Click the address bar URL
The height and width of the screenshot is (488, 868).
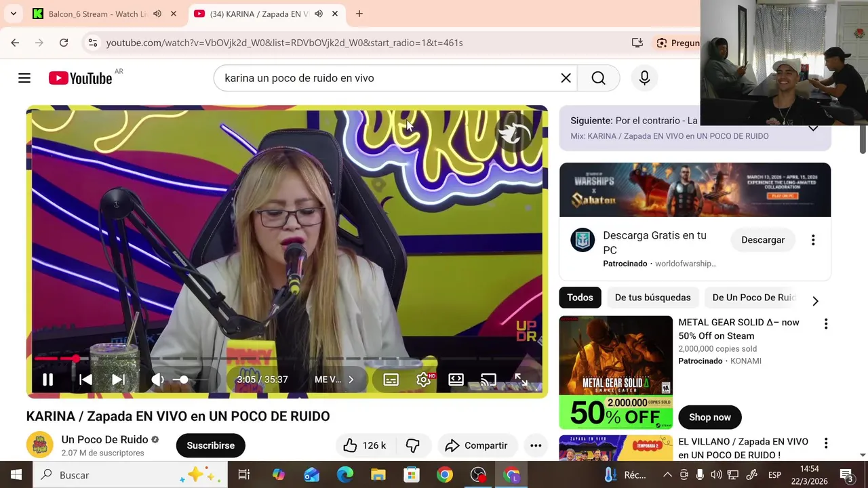[x=284, y=43]
